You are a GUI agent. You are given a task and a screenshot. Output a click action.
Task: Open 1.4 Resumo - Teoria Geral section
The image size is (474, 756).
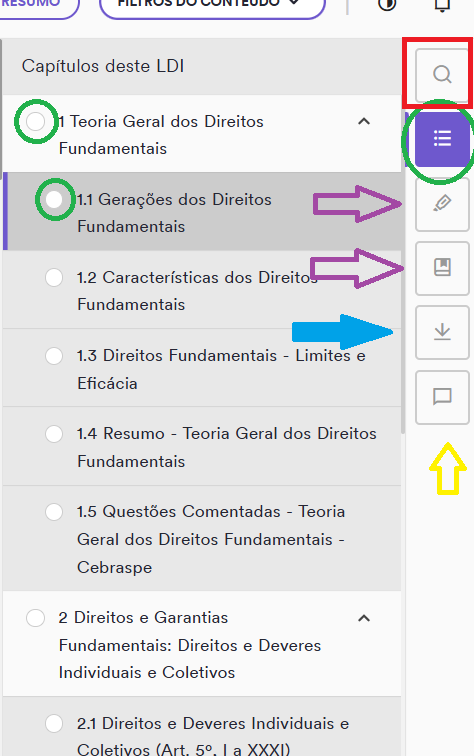click(x=202, y=447)
